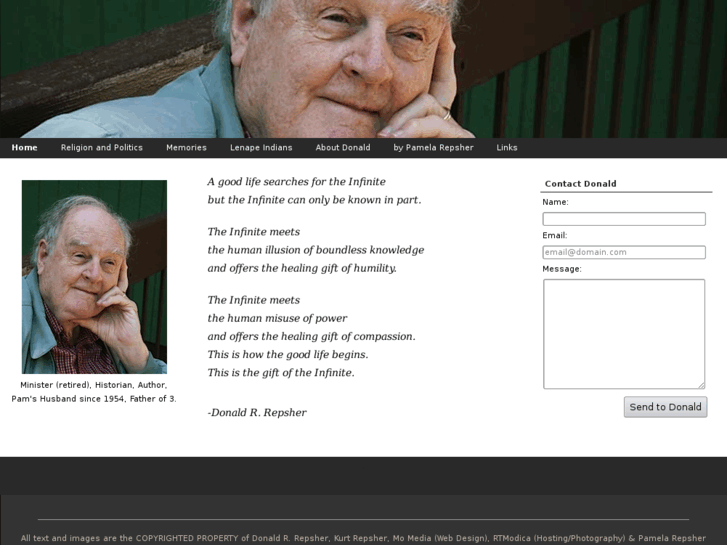Image resolution: width=727 pixels, height=545 pixels.
Task: Go to Religion and Politics page
Action: tap(102, 148)
